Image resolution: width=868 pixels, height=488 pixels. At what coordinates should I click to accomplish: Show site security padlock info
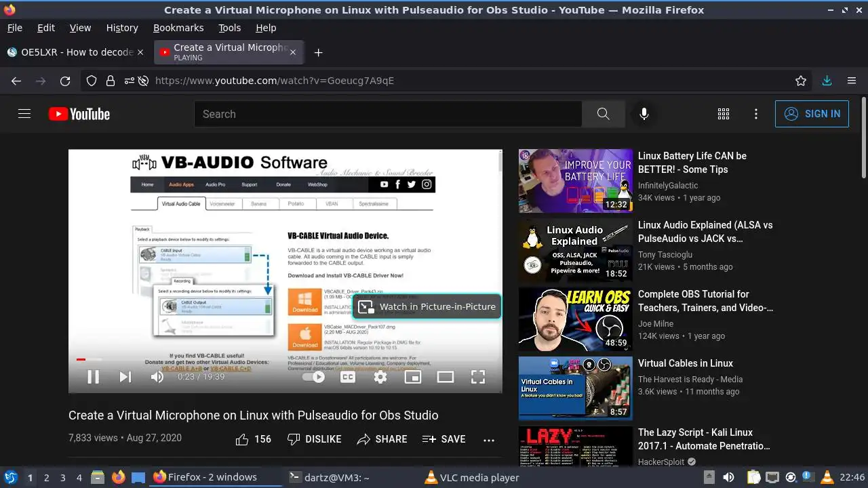[111, 81]
